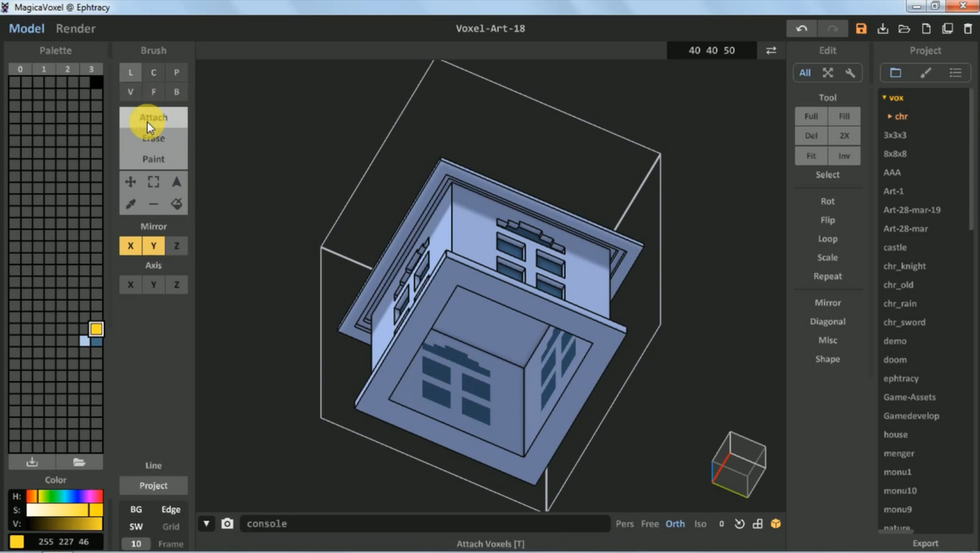Reset the camera with the rotate icon
Screen dimensions: 980x553
tap(740, 524)
